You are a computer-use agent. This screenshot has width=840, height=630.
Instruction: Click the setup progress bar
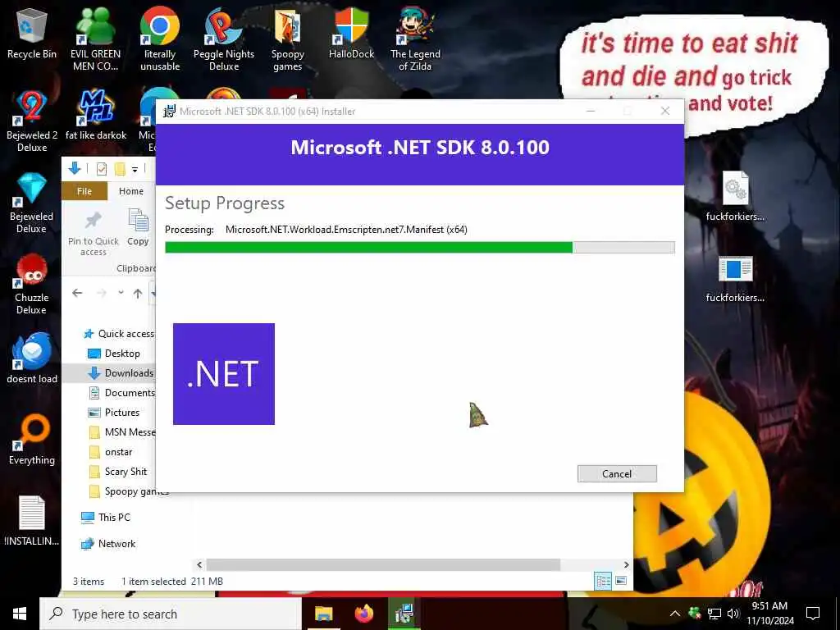419,247
